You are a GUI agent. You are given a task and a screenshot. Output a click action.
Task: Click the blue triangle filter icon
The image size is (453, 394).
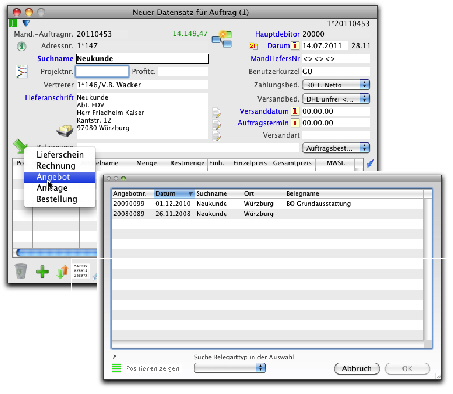point(26,23)
